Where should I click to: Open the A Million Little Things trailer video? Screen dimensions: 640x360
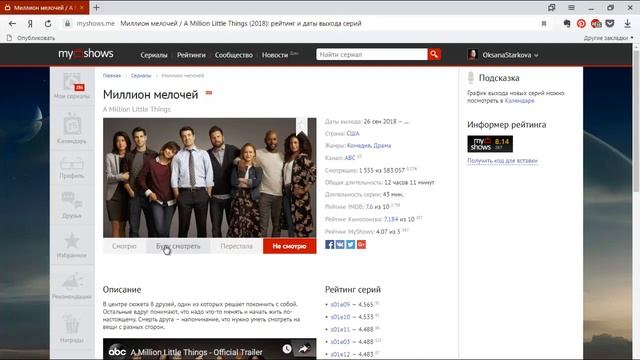[x=209, y=349]
